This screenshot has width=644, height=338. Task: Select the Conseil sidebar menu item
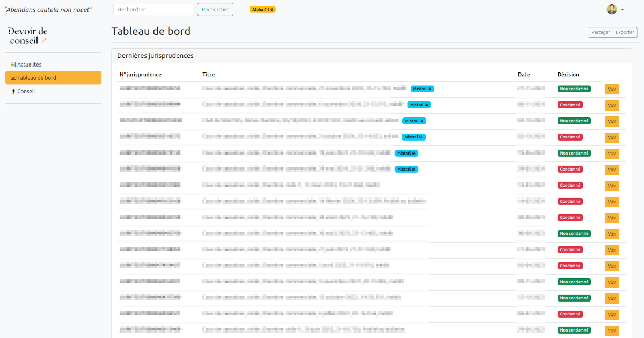pyautogui.click(x=26, y=91)
